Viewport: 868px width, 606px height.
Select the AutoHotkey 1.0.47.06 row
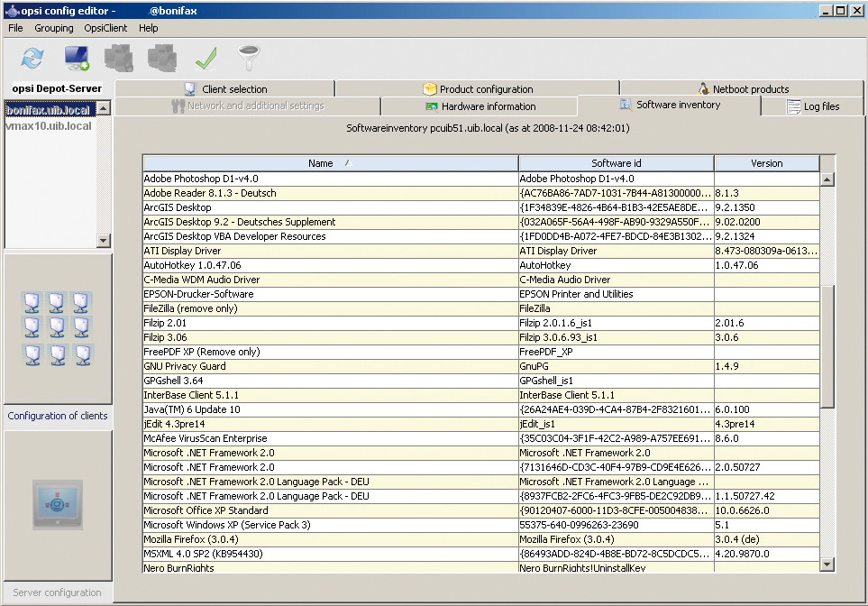[x=481, y=265]
